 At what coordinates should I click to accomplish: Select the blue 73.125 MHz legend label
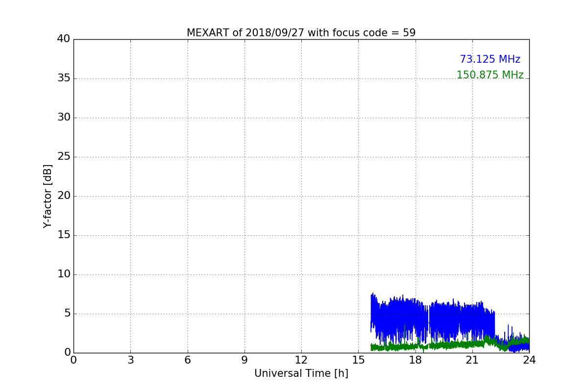click(x=490, y=59)
